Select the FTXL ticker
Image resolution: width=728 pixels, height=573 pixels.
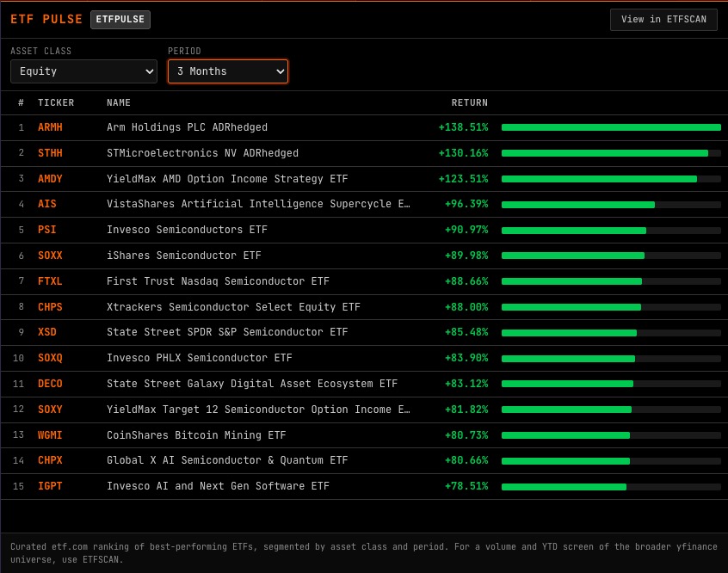(50, 281)
